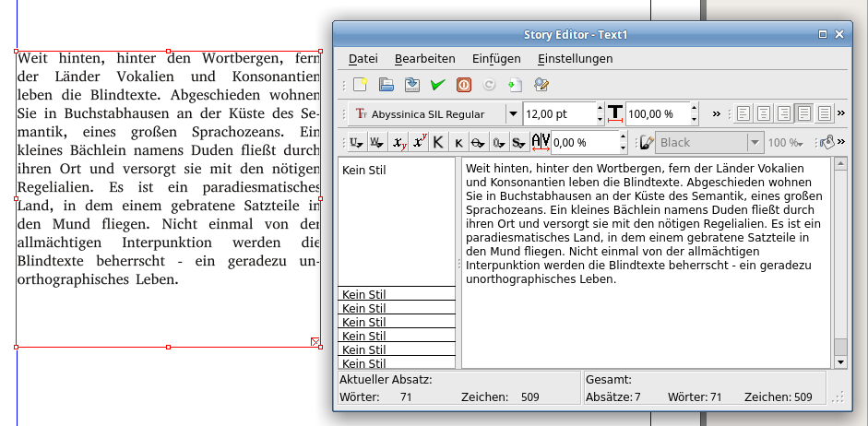This screenshot has height=426, width=868.
Task: Click the text editor vertical scrollbar
Action: tap(839, 258)
